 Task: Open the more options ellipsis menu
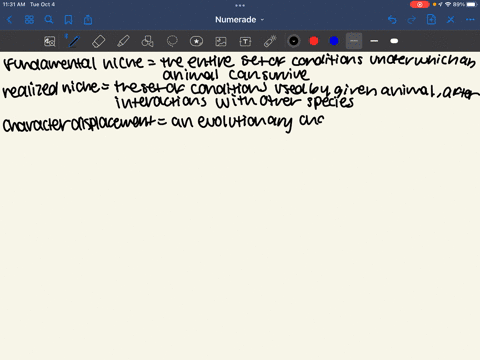point(470,20)
